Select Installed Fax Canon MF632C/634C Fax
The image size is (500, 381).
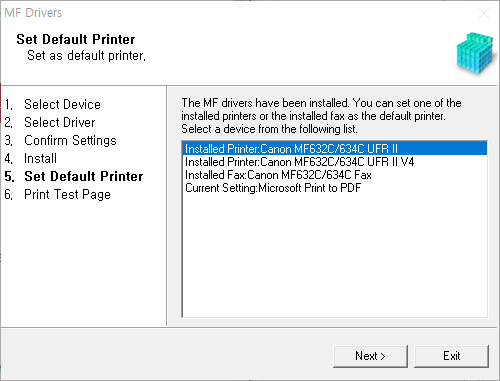point(335,175)
